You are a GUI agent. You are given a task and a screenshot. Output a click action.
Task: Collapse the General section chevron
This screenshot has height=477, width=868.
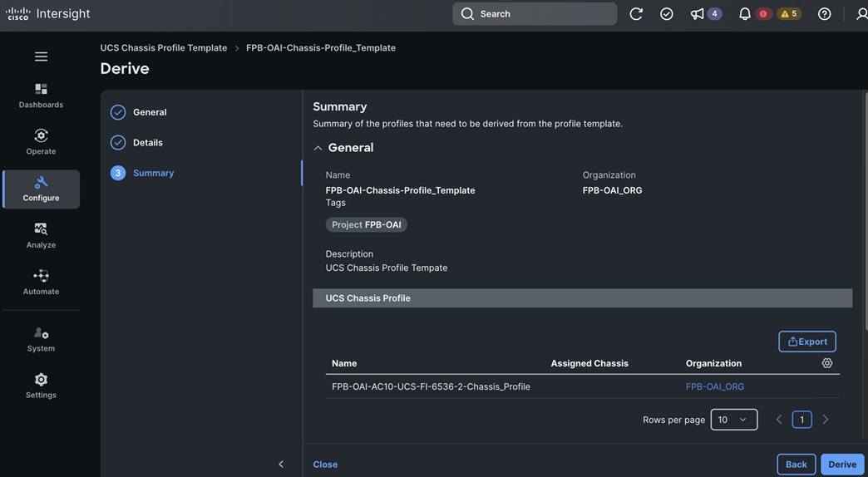coord(318,148)
